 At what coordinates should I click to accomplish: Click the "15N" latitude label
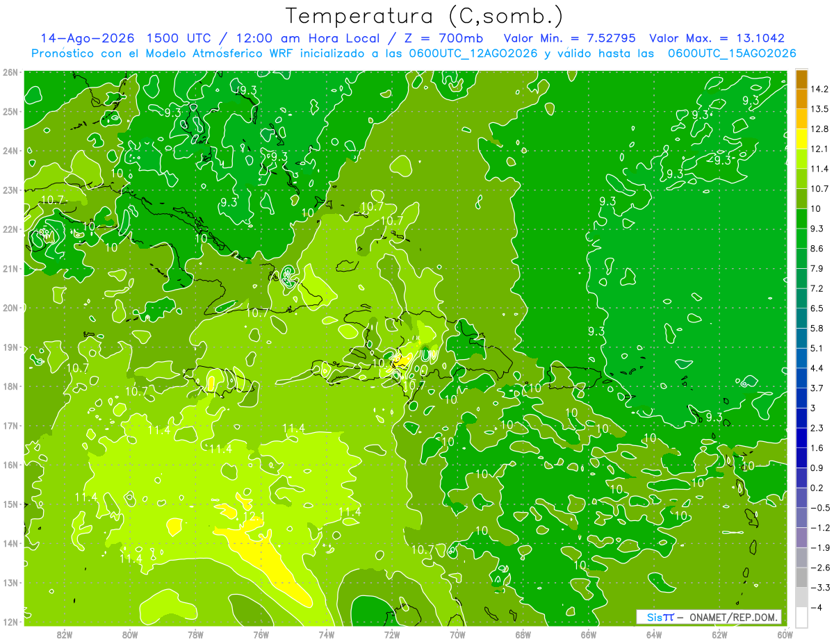[10, 504]
